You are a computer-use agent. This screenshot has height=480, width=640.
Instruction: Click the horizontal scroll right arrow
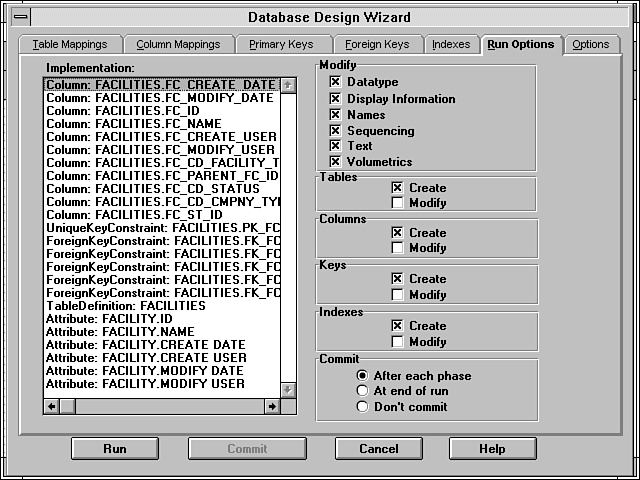tap(272, 406)
